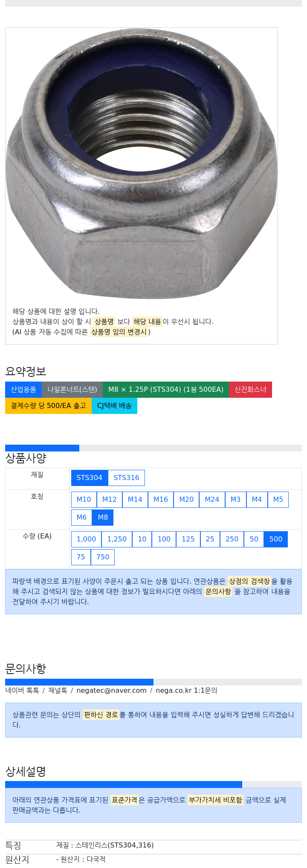Screen dimensions: 307x868
Task: Choose the M10 size option
Action: click(84, 500)
